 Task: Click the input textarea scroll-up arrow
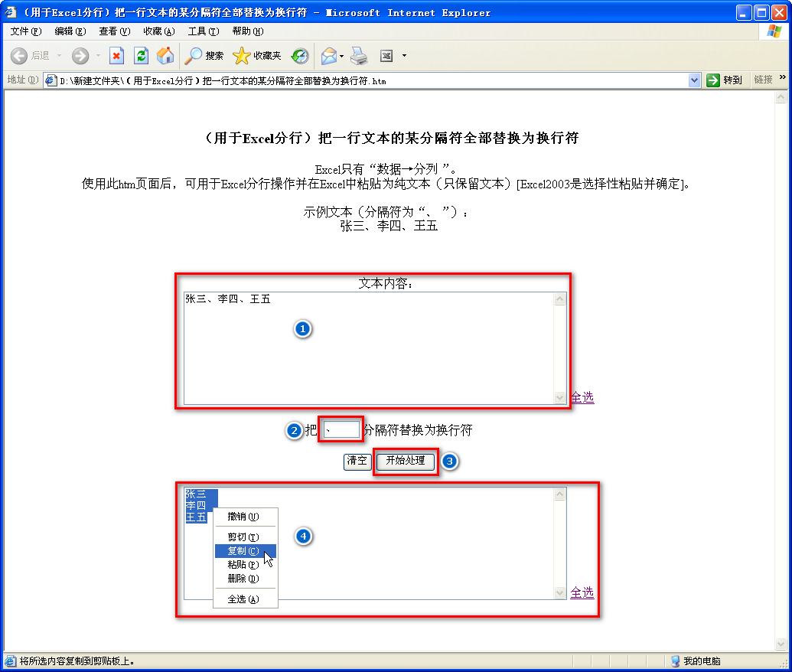pyautogui.click(x=559, y=299)
